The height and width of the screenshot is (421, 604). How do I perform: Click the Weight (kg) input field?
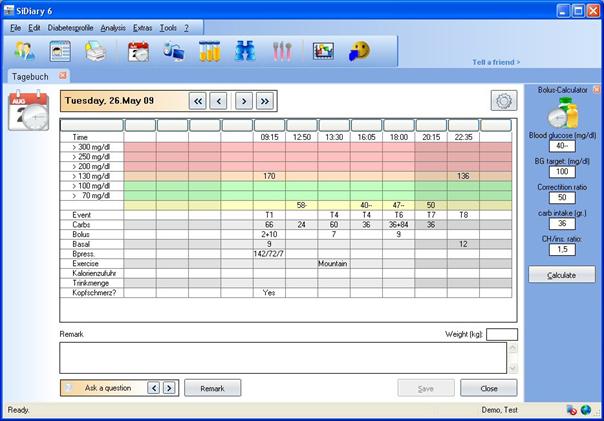pyautogui.click(x=502, y=335)
